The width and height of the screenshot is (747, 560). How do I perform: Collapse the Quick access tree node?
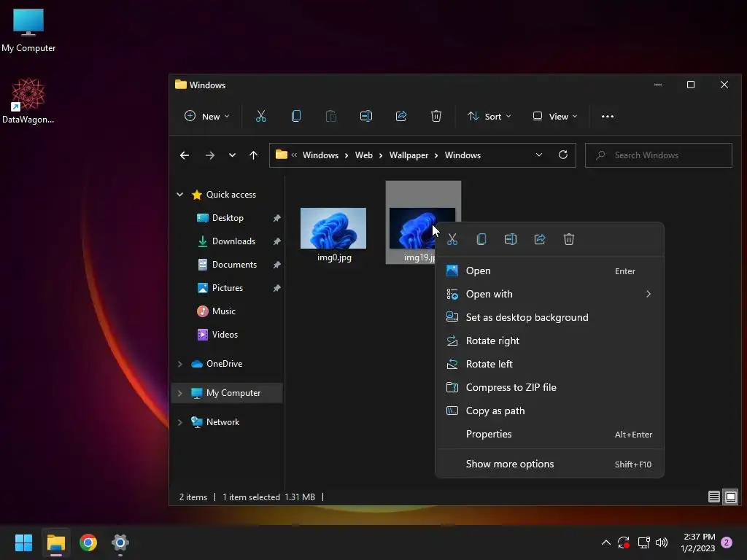180,194
